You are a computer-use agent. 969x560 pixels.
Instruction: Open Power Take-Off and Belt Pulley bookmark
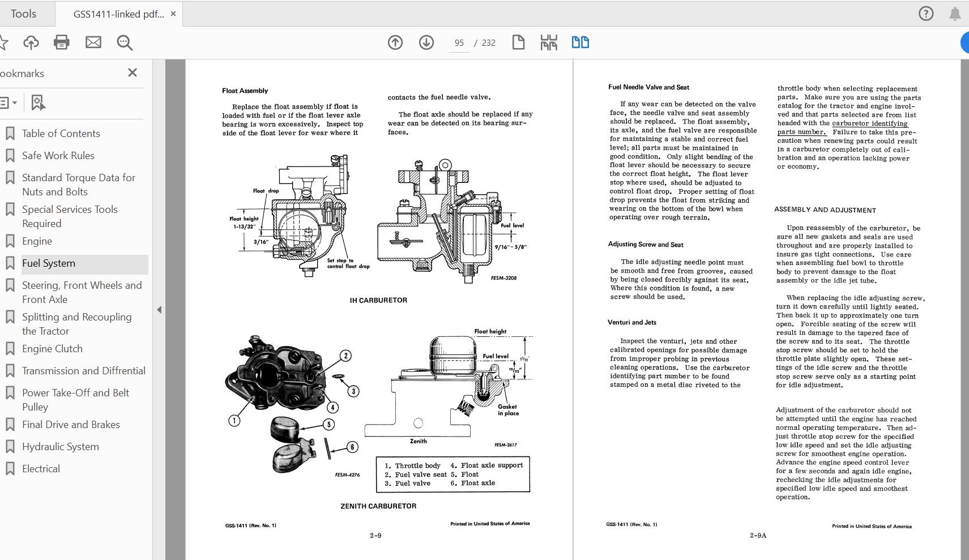coord(75,400)
